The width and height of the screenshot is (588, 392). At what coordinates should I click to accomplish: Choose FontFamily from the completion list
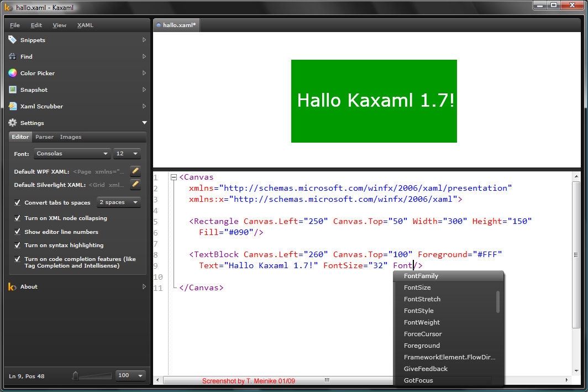click(x=448, y=276)
